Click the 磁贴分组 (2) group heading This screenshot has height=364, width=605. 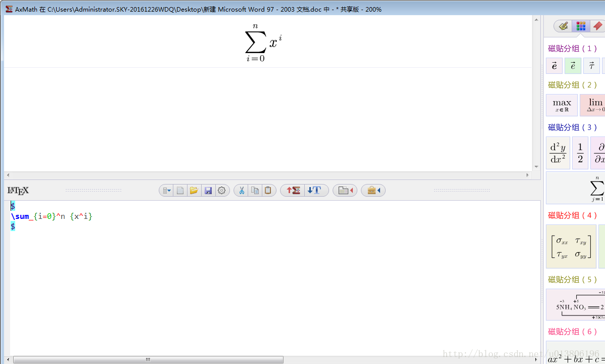point(573,85)
